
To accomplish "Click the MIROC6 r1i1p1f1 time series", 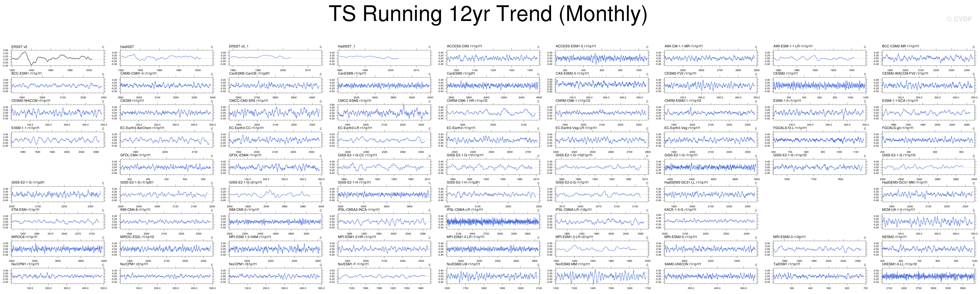I will (58, 249).
